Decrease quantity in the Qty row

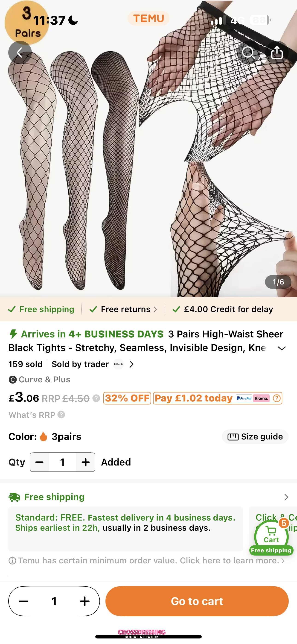[40, 462]
